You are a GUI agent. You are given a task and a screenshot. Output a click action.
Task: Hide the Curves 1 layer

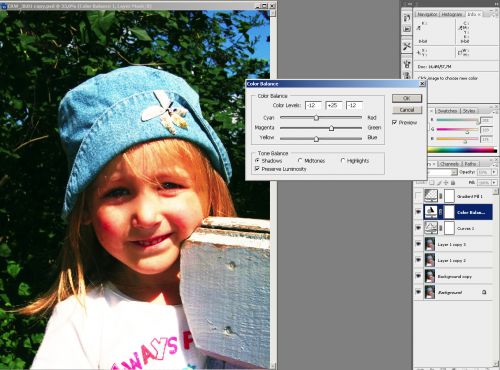tap(418, 228)
